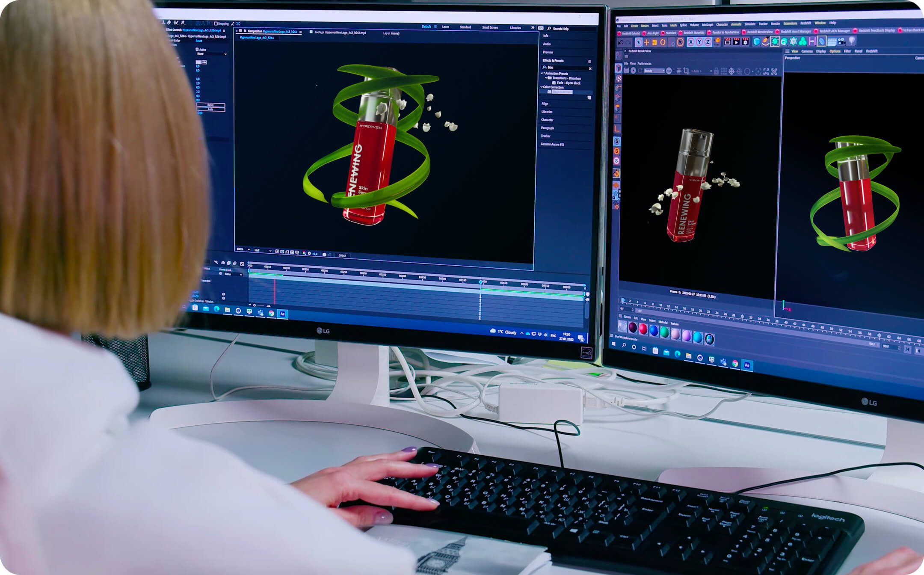Screen dimensions: 924x575
Task: Open Chrome from the left monitor taskbar
Action: (271, 313)
